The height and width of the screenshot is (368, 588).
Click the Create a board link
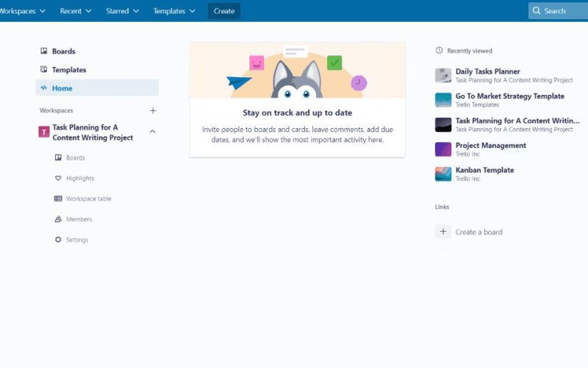coord(479,232)
